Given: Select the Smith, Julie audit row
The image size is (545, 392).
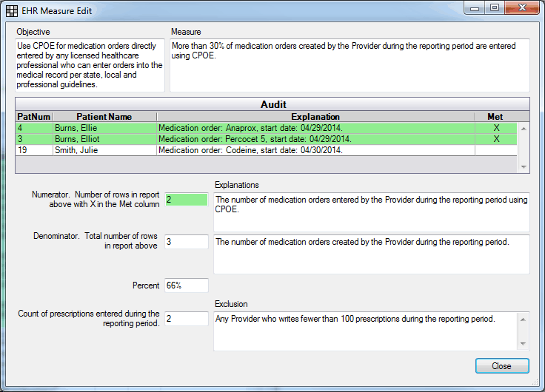Looking at the screenshot, I should pos(104,149).
